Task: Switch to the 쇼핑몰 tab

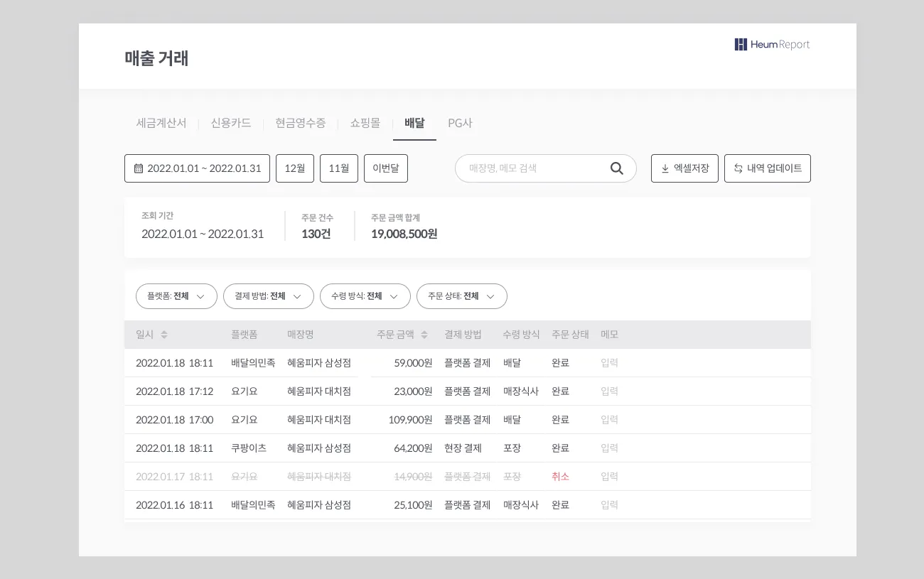Action: coord(365,123)
